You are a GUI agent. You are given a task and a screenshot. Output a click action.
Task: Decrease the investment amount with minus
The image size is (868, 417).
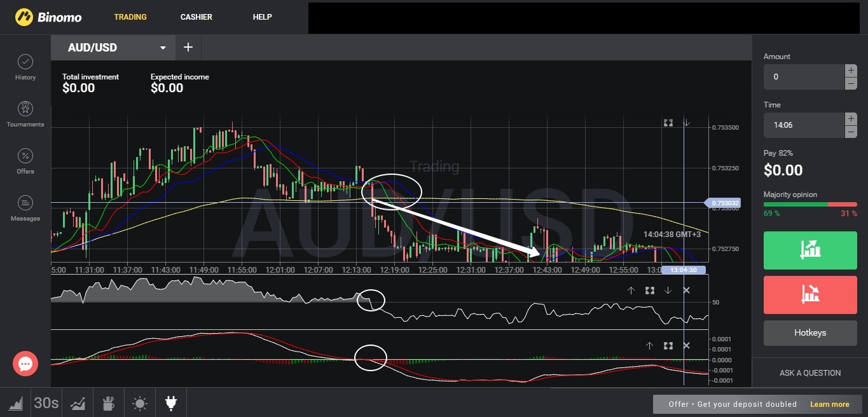click(x=851, y=83)
